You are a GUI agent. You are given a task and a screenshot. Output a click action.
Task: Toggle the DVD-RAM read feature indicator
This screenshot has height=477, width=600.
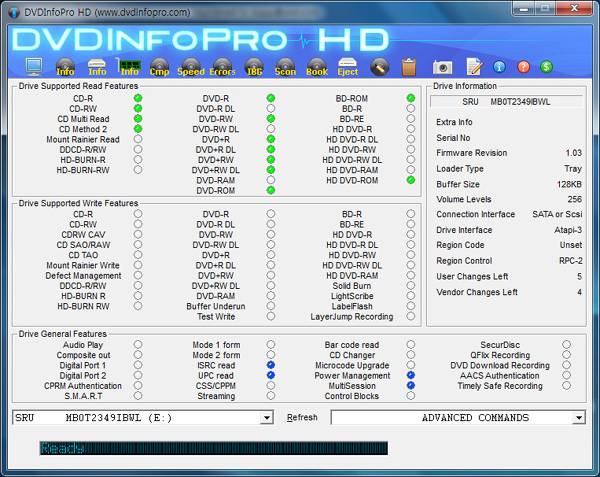click(271, 180)
